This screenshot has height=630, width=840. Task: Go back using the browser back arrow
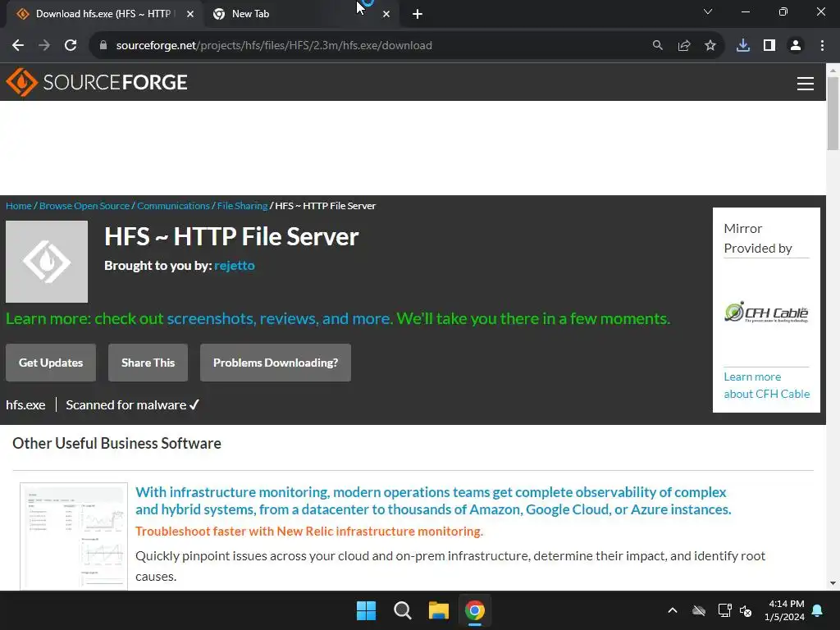tap(18, 46)
